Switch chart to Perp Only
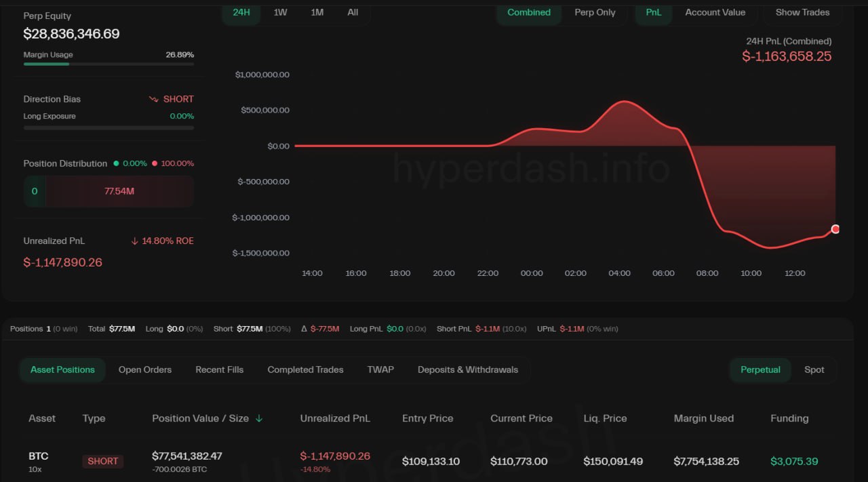868x482 pixels. tap(595, 12)
